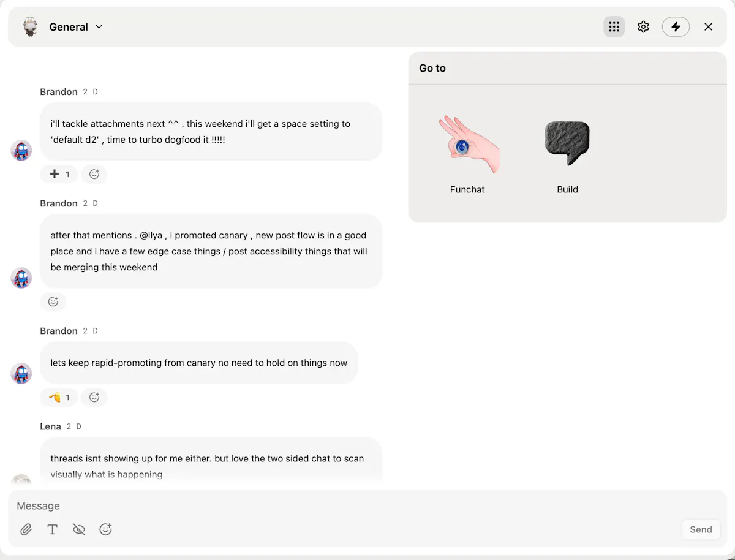The image size is (735, 560).
Task: Click Brandon's name on first message
Action: (59, 92)
